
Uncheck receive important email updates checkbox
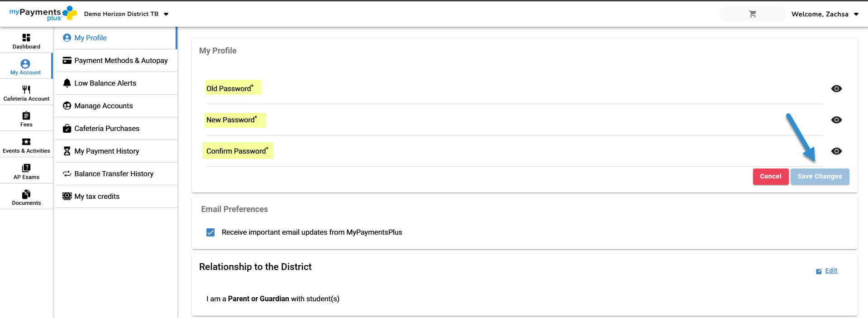[210, 232]
